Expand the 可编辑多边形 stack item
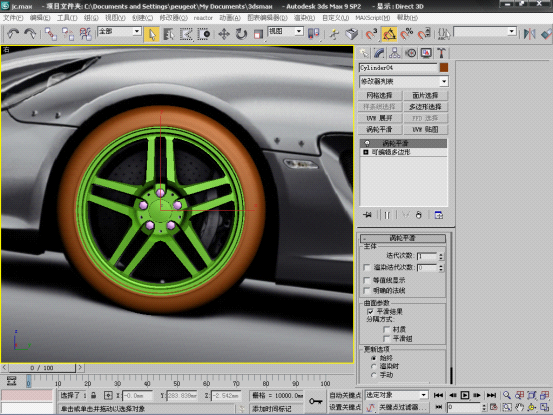The image size is (553, 415). [x=366, y=152]
